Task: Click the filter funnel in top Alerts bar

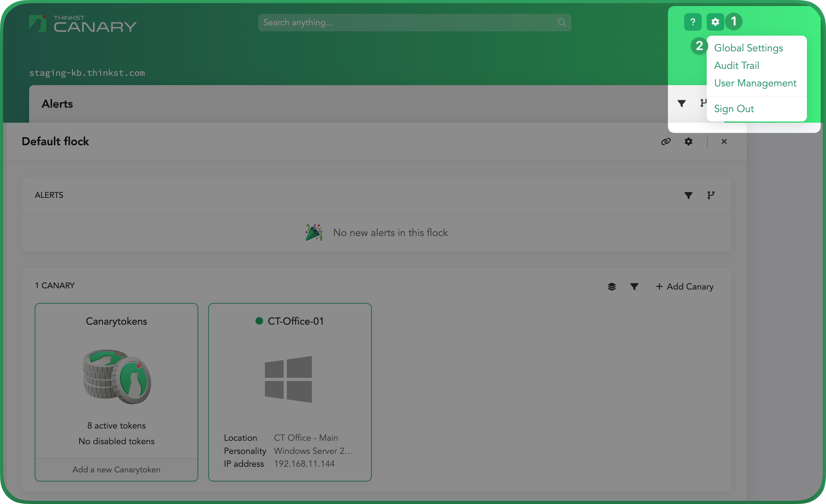Action: (681, 104)
